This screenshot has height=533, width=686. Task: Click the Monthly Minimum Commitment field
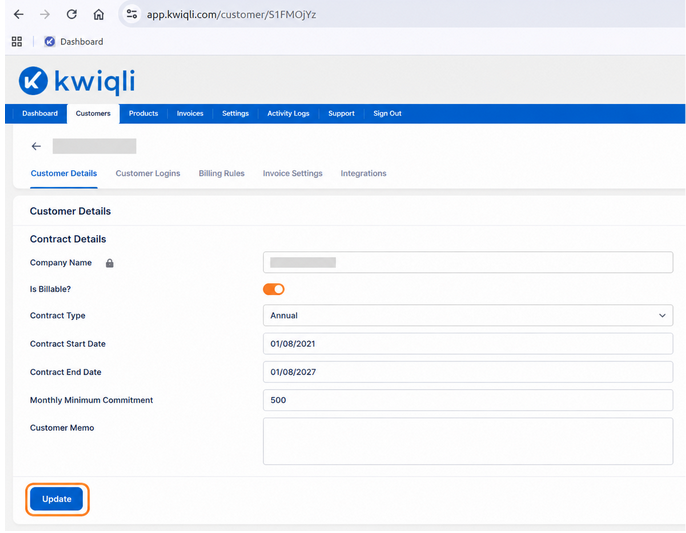(x=468, y=400)
